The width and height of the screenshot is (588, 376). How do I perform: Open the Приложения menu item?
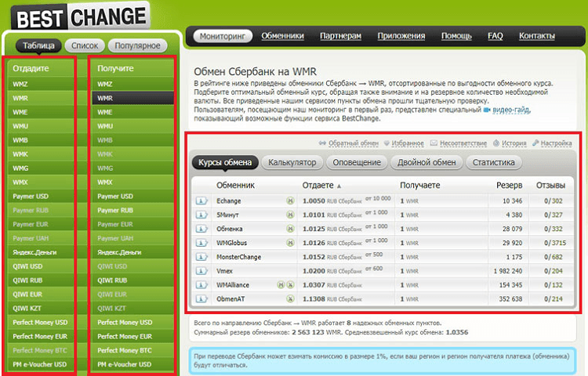point(401,36)
